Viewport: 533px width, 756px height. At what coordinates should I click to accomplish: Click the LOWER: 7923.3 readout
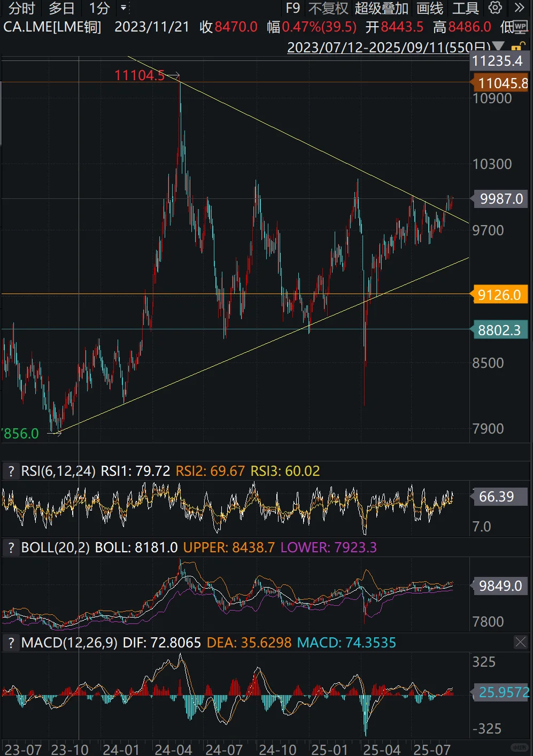coord(329,547)
